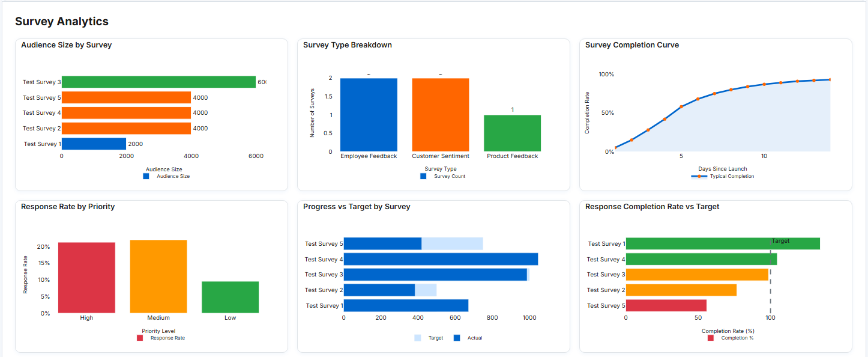The image size is (868, 357).
Task: Select Test Survey 3 bar in Progress chart
Action: (x=435, y=275)
